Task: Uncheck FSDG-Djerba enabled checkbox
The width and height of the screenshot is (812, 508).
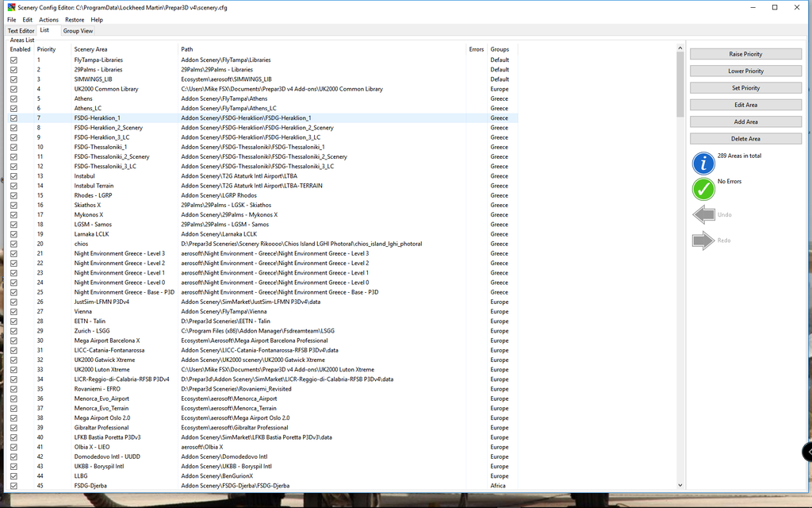Action: click(x=14, y=487)
